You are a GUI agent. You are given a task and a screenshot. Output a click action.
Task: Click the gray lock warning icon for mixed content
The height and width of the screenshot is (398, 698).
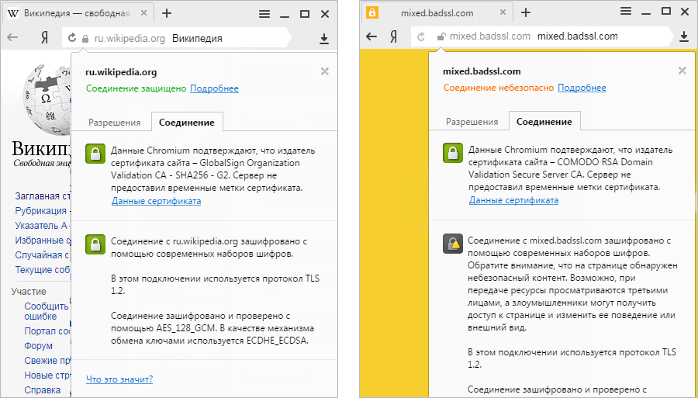pos(453,244)
